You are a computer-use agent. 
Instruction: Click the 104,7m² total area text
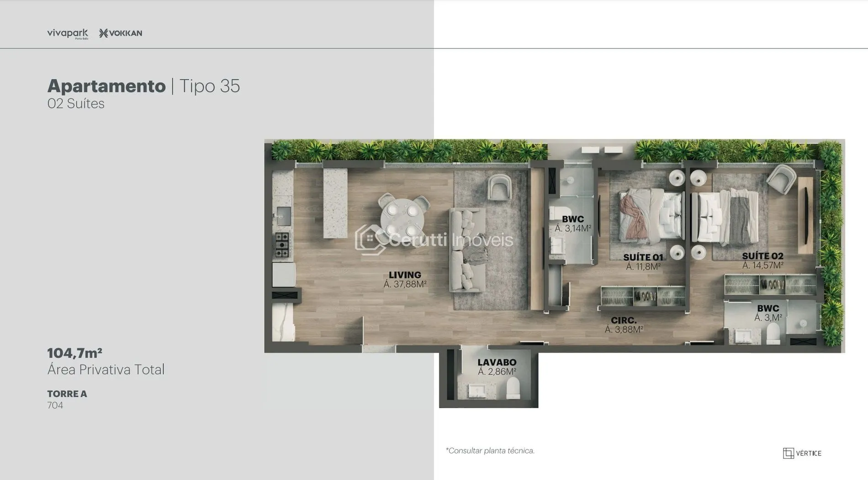[x=75, y=353]
